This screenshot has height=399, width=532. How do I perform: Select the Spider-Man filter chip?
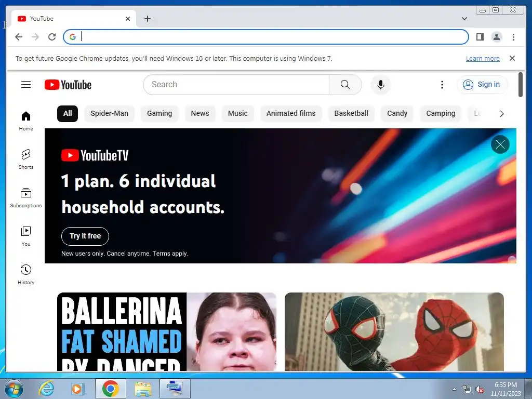[109, 113]
